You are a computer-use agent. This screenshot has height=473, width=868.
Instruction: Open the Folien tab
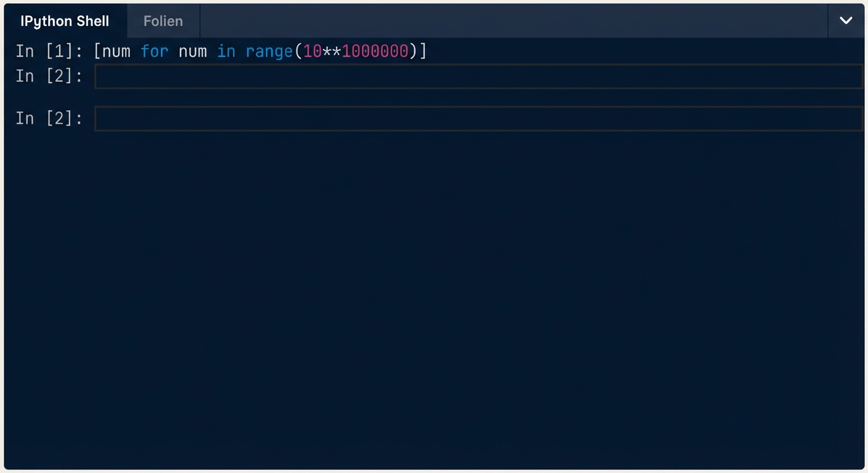coord(163,21)
